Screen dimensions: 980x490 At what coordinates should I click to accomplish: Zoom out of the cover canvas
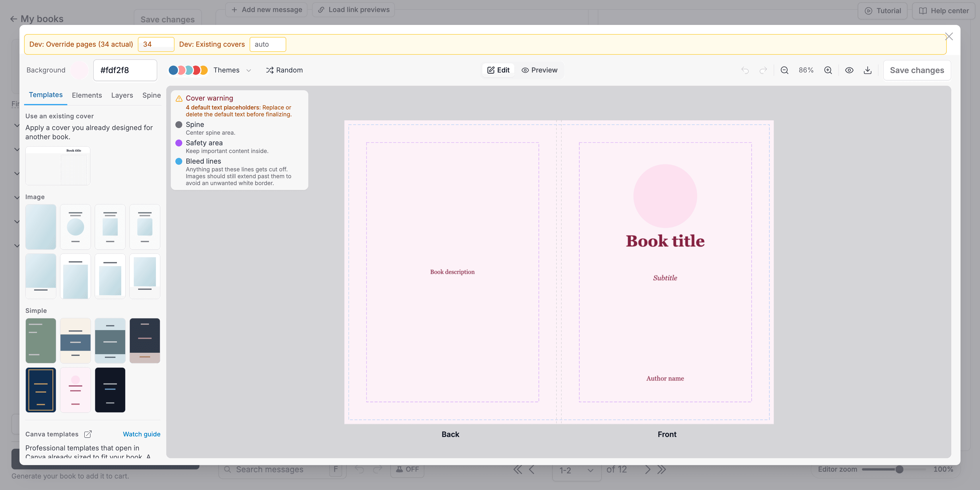(x=785, y=70)
